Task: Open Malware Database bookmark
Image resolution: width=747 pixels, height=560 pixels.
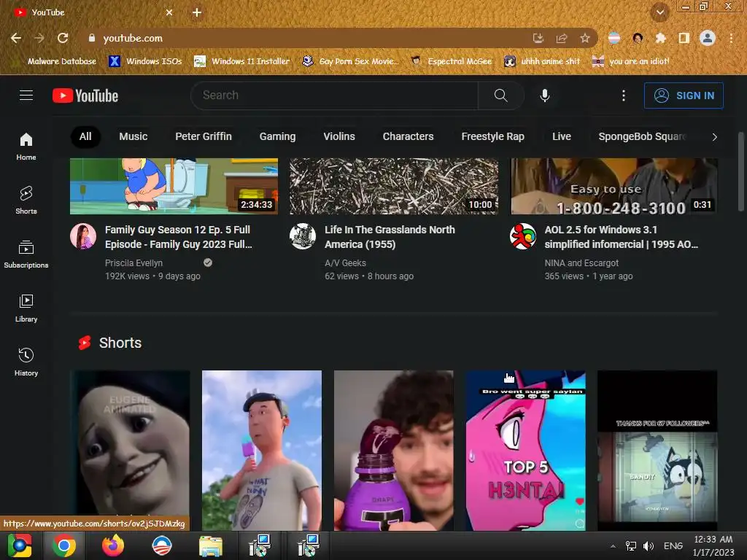Action: click(x=55, y=61)
